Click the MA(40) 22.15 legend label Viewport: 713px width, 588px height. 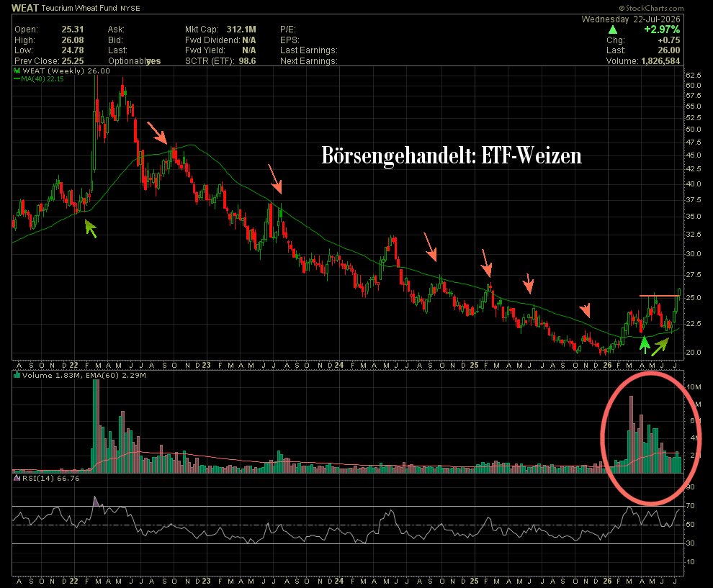(42, 79)
